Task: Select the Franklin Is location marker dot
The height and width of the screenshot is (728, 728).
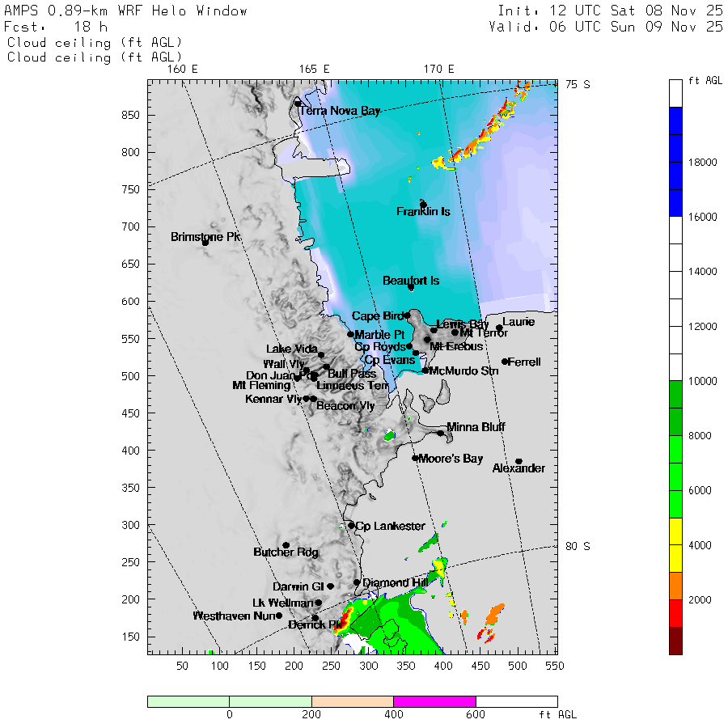Action: (x=423, y=205)
